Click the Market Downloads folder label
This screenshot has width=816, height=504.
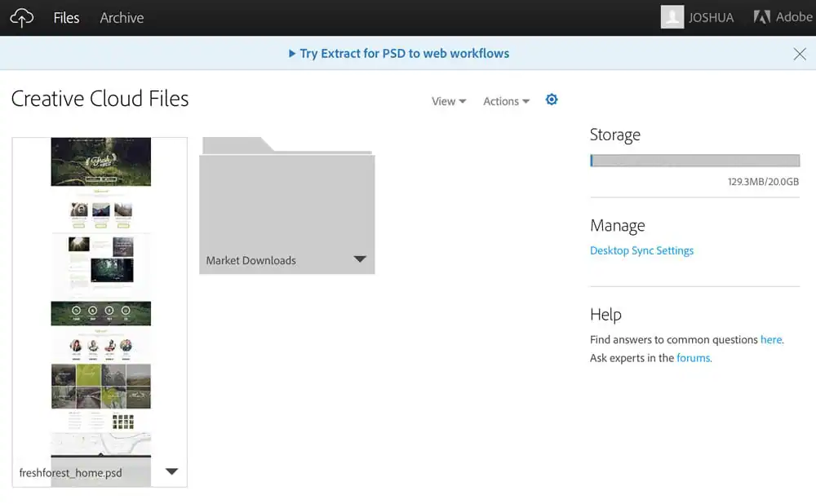(251, 261)
